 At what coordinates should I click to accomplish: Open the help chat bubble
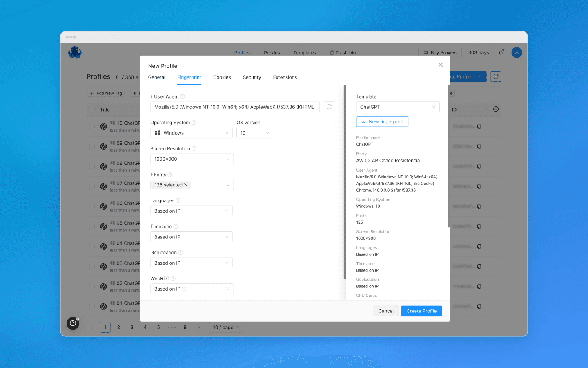[73, 323]
